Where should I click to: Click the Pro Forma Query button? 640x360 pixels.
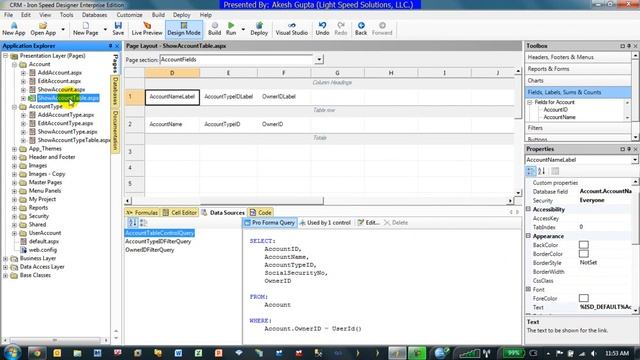[269, 223]
